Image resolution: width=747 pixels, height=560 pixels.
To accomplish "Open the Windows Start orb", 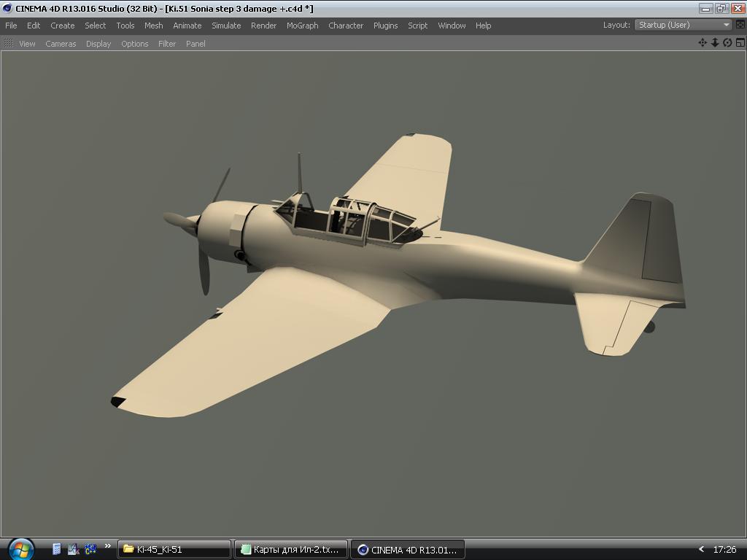I will coord(20,548).
